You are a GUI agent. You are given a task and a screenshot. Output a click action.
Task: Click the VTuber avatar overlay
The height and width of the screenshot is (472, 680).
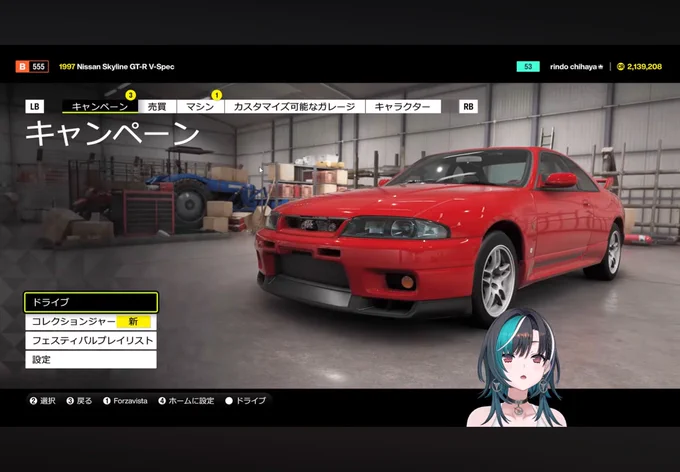tap(516, 368)
